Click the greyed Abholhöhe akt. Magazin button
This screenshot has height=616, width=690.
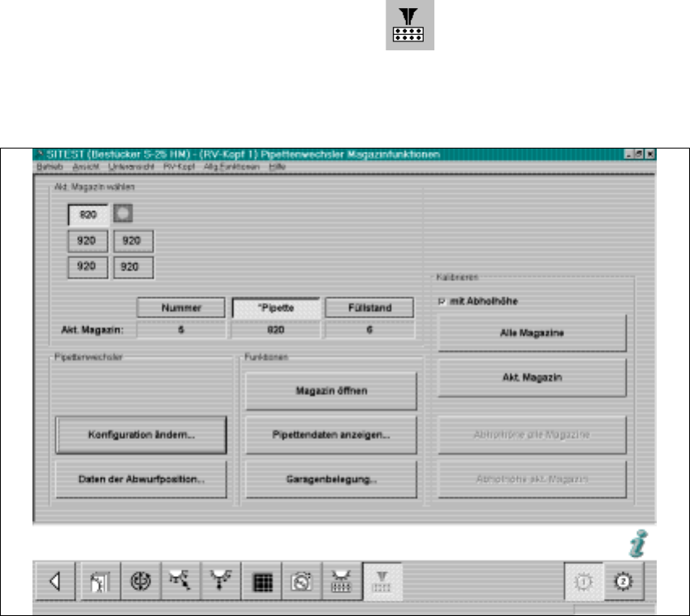[532, 479]
